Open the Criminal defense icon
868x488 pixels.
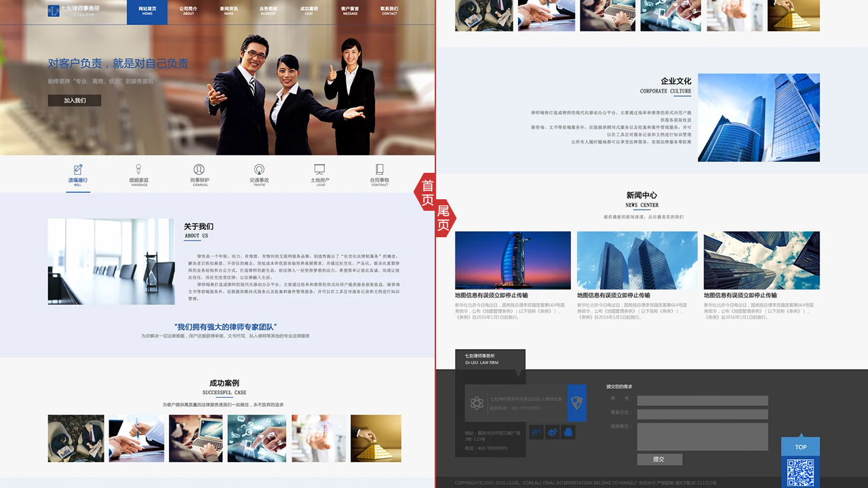click(199, 169)
